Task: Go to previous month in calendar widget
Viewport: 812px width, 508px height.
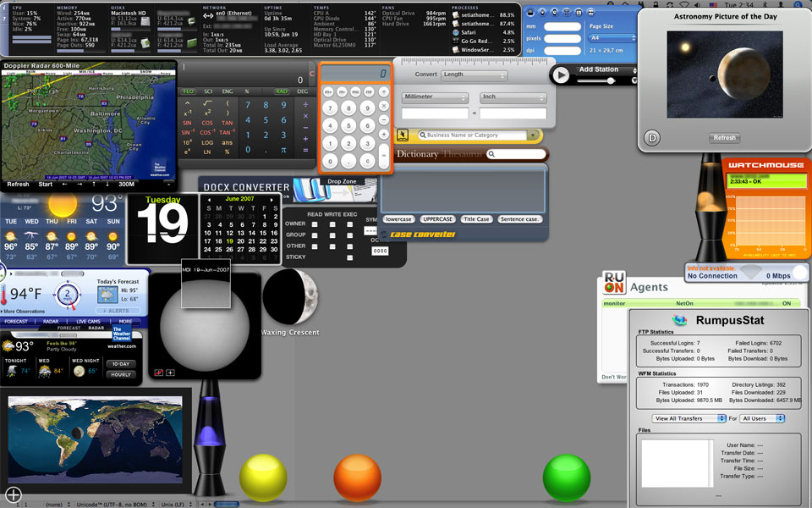Action: click(x=209, y=200)
